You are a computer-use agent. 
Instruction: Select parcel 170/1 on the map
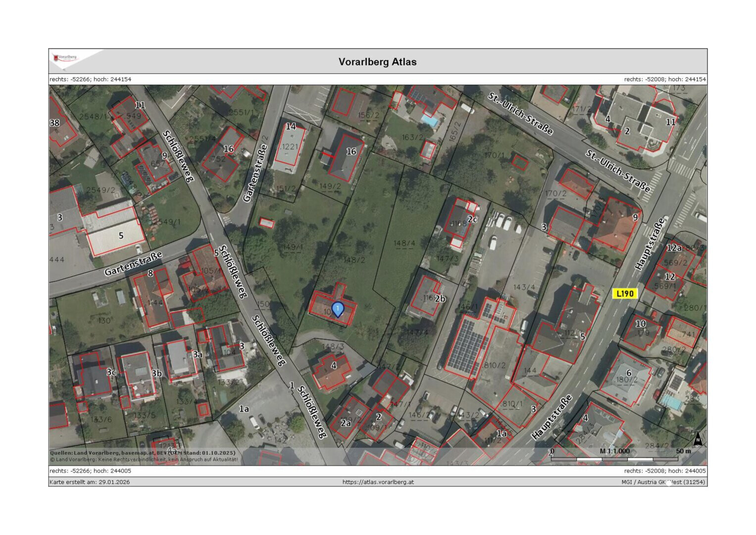pyautogui.click(x=494, y=156)
